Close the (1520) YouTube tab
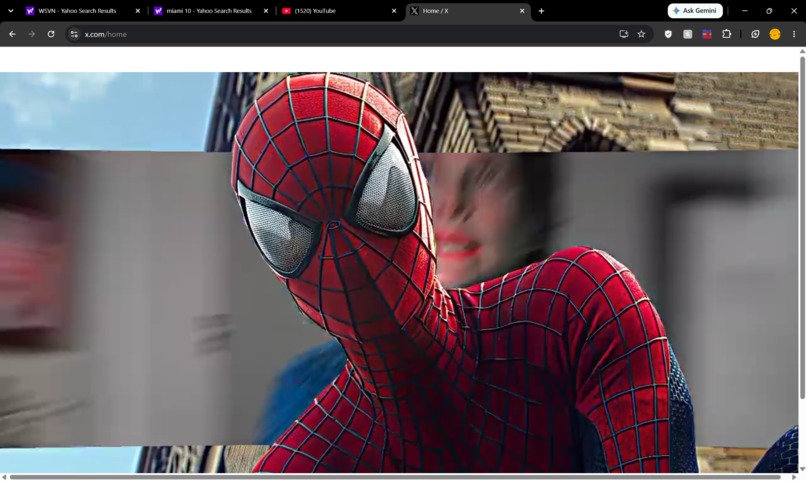 [394, 11]
